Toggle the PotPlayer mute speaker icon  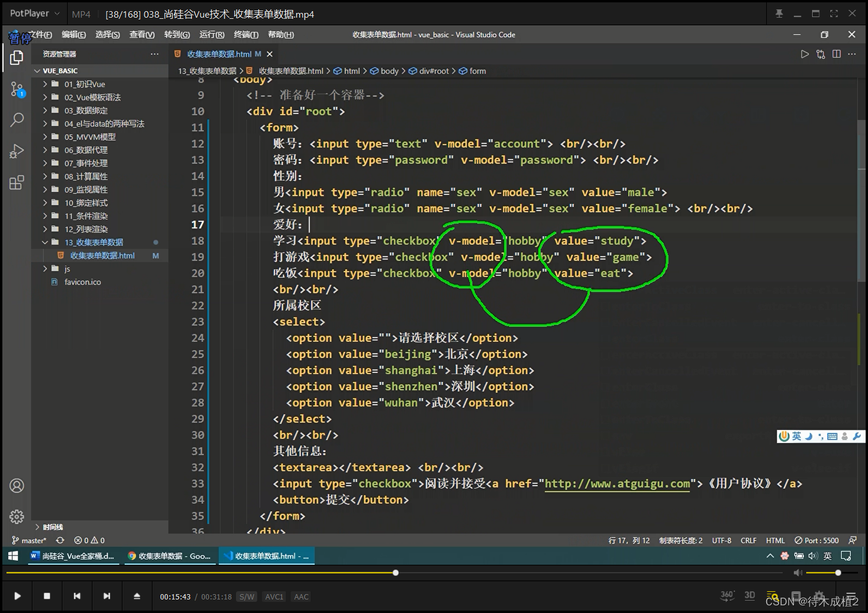click(797, 572)
